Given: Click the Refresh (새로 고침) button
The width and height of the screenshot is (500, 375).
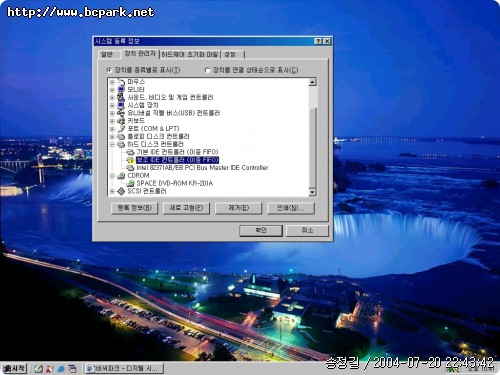Looking at the screenshot, I should coord(186,208).
